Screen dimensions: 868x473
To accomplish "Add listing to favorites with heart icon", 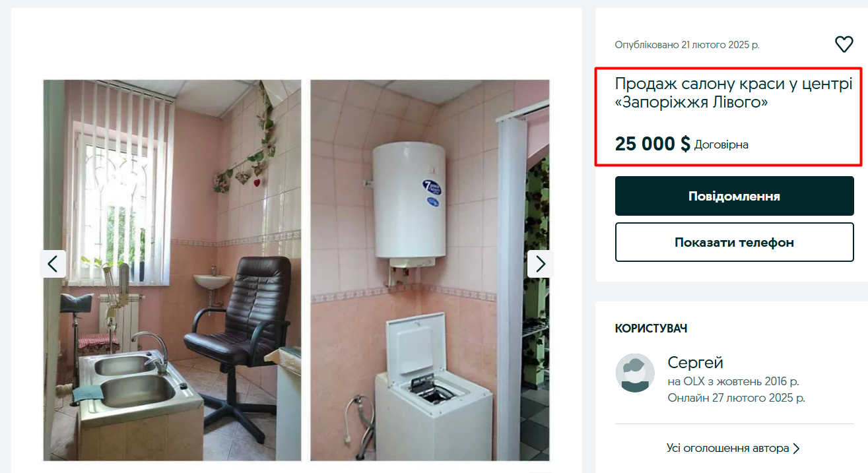I will [844, 44].
